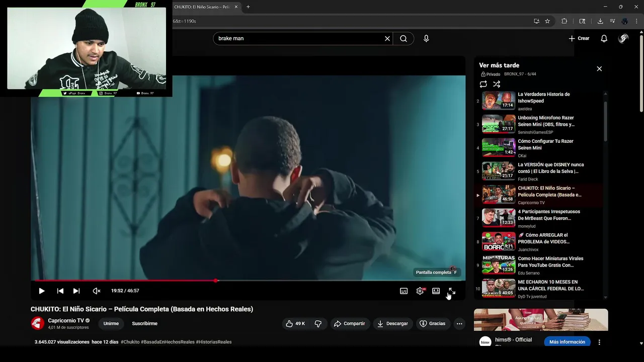Open YouTube account avatar menu
The image size is (644, 362).
pos(623,38)
